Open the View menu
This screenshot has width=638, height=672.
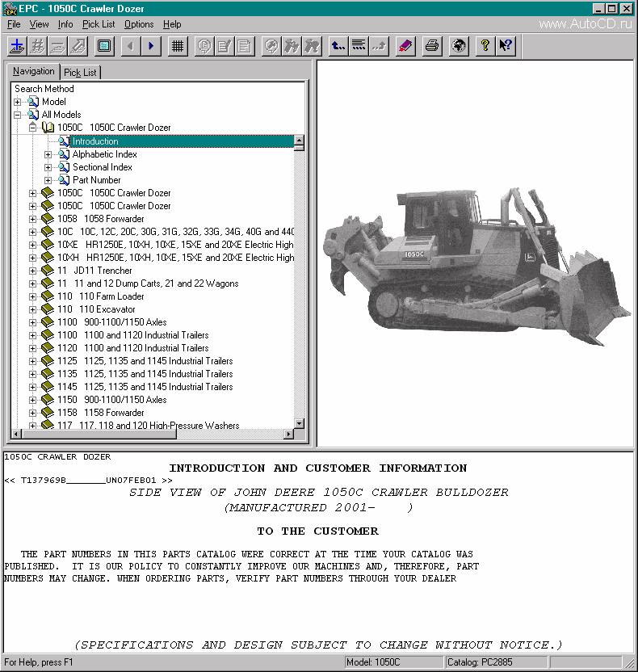(39, 24)
